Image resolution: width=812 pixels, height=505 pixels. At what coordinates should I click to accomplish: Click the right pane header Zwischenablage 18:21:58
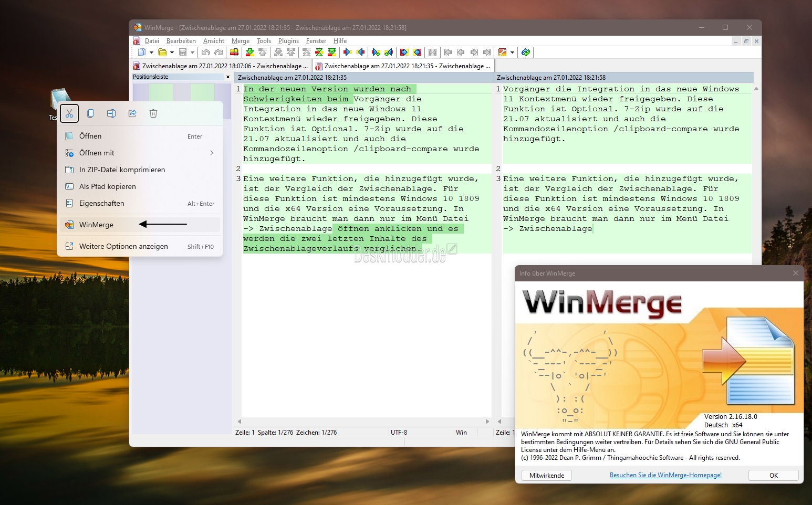[x=624, y=77]
